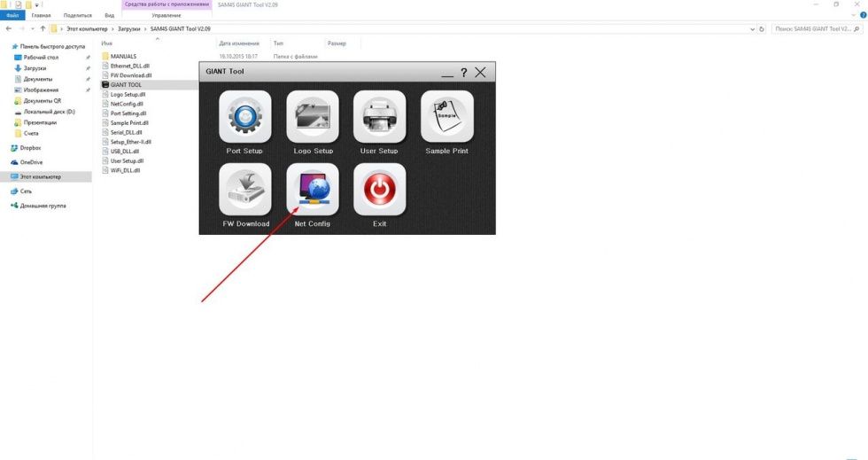Open Dropbox in sidebar
The width and height of the screenshot is (868, 460).
click(26, 148)
